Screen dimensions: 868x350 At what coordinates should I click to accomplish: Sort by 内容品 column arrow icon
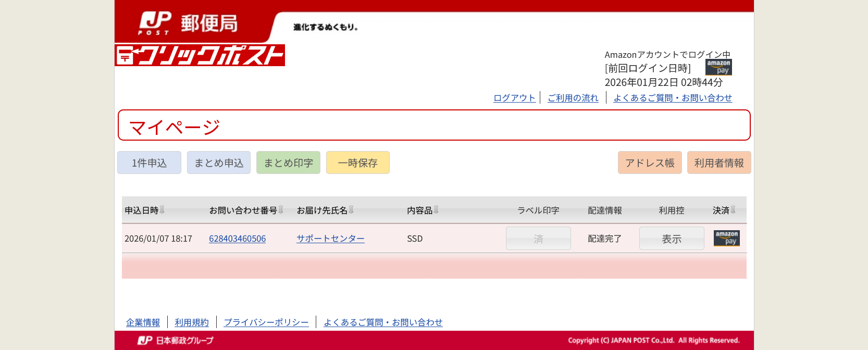point(436,209)
